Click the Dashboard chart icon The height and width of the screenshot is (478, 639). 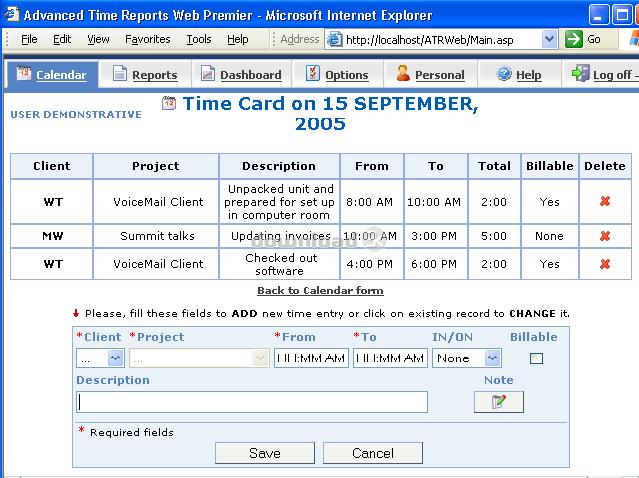(x=207, y=73)
